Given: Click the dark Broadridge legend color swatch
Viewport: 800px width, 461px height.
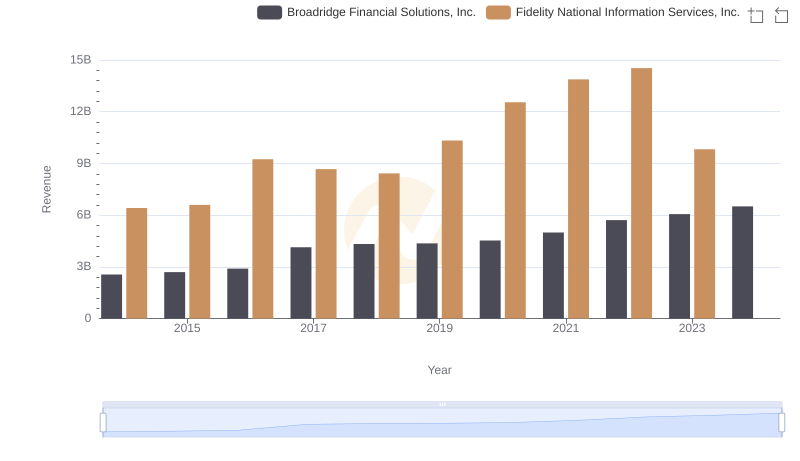Looking at the screenshot, I should click(269, 12).
